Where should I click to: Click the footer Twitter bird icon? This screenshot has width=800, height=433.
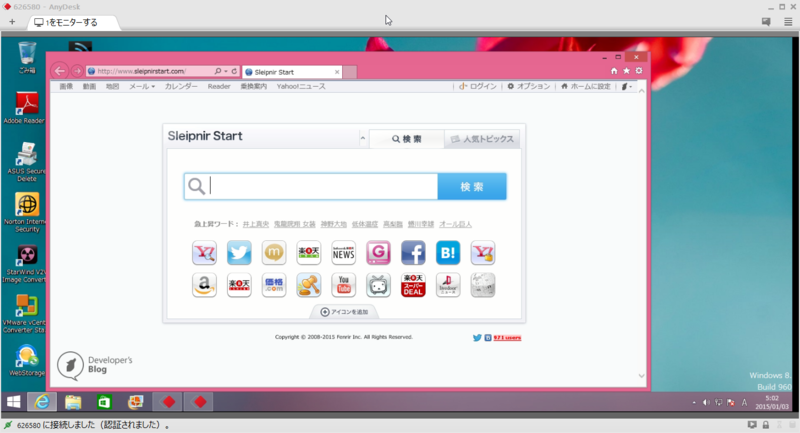(477, 338)
